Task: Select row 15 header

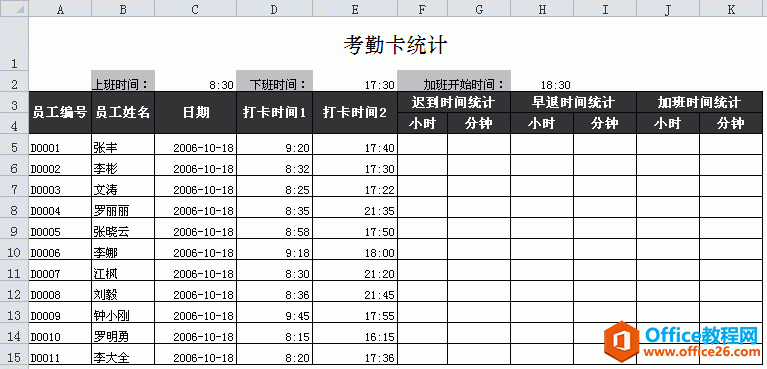Action: [14, 355]
